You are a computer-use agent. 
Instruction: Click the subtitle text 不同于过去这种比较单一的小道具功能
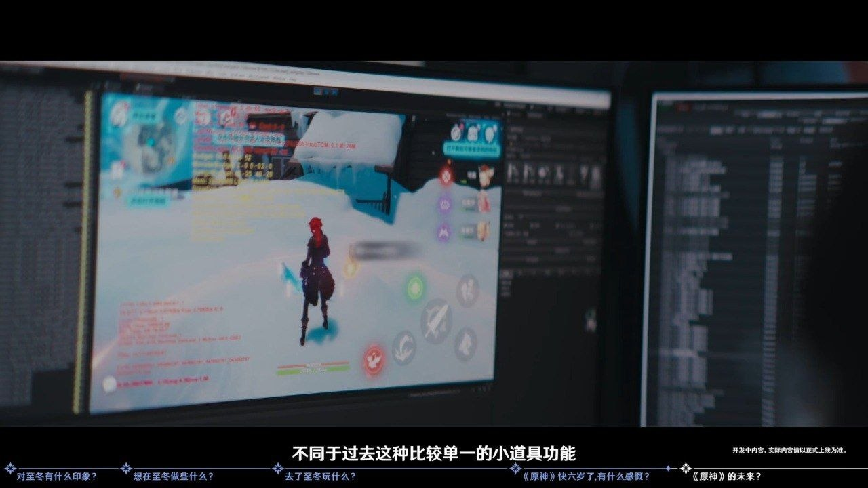tap(434, 453)
